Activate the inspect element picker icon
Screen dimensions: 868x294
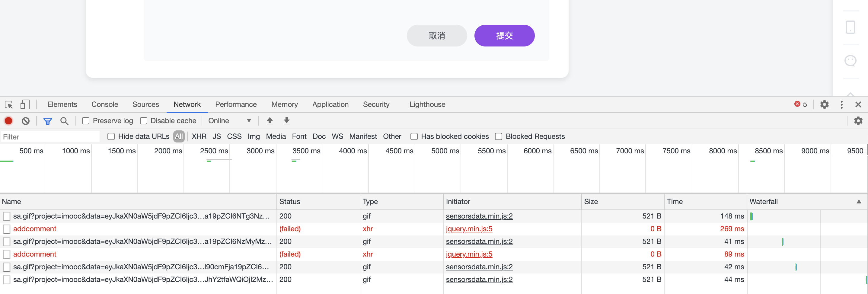9,104
